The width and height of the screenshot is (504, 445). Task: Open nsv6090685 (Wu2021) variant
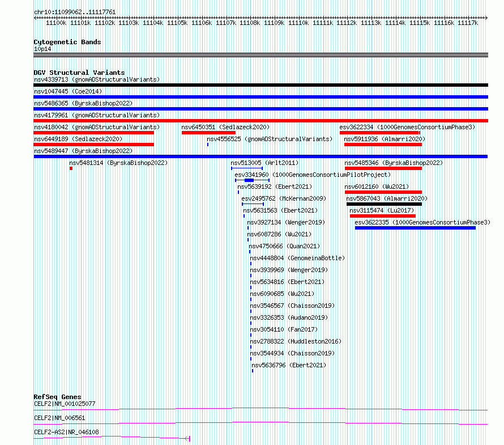click(x=282, y=294)
